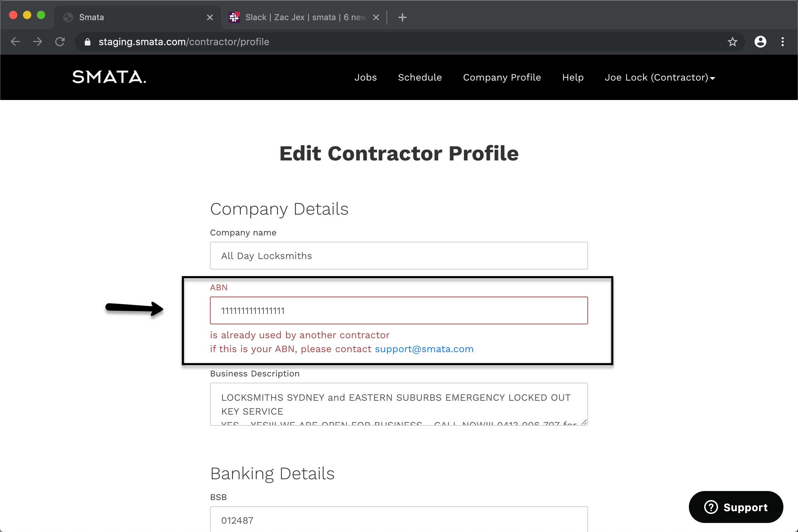Screen dimensions: 798x532
Task: Open the Schedule page
Action: pyautogui.click(x=420, y=77)
